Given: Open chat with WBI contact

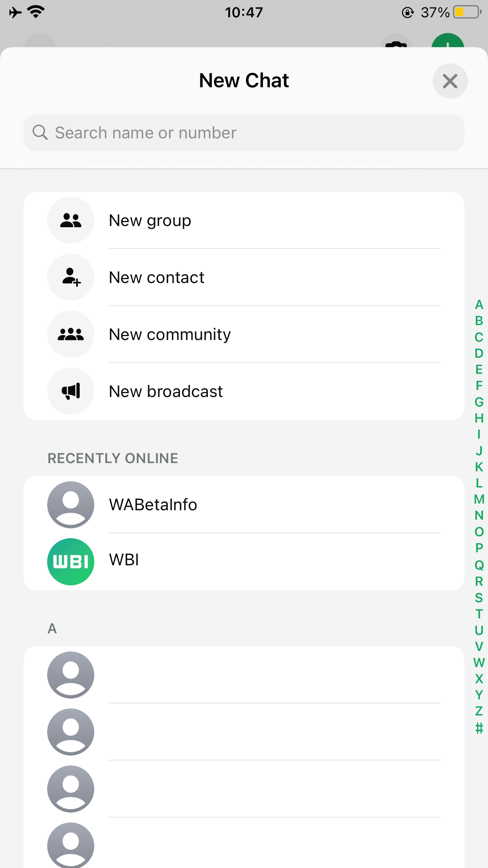Looking at the screenshot, I should point(124,560).
